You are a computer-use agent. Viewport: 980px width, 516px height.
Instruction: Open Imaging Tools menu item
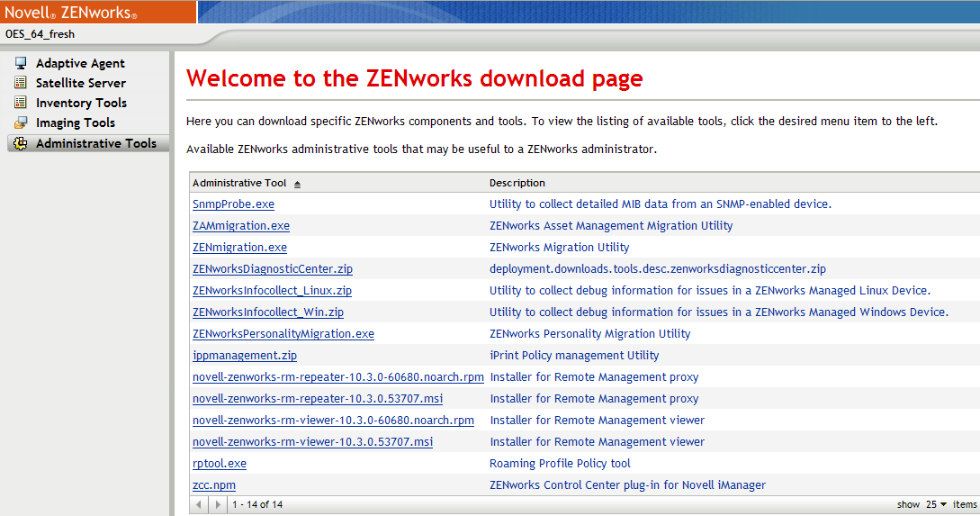click(x=76, y=122)
